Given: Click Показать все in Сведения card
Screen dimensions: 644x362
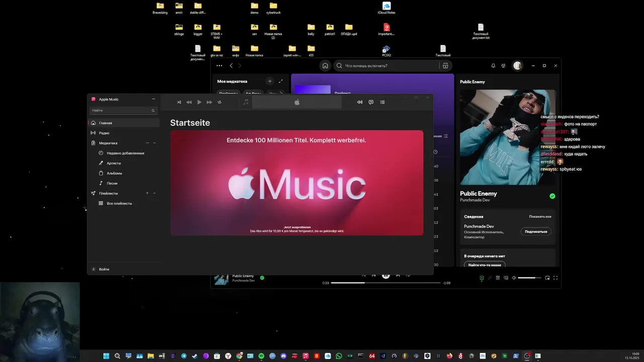Looking at the screenshot, I should [x=540, y=217].
